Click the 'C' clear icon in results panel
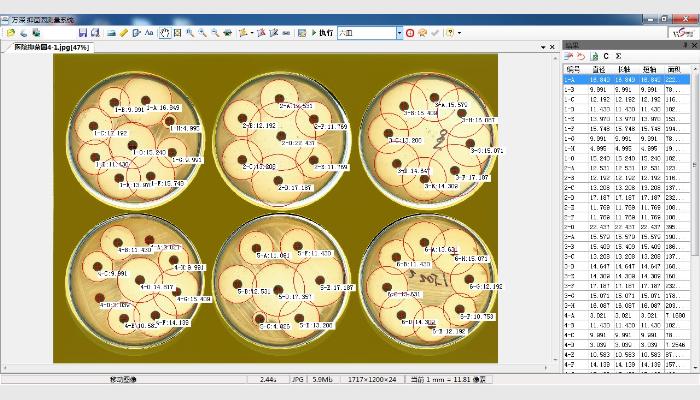The width and height of the screenshot is (700, 400). 605,56
